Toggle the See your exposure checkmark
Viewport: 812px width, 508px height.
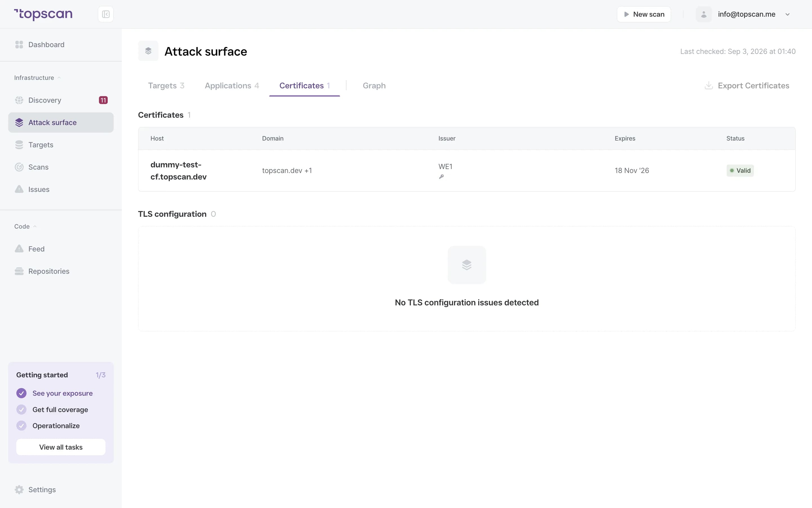click(21, 393)
